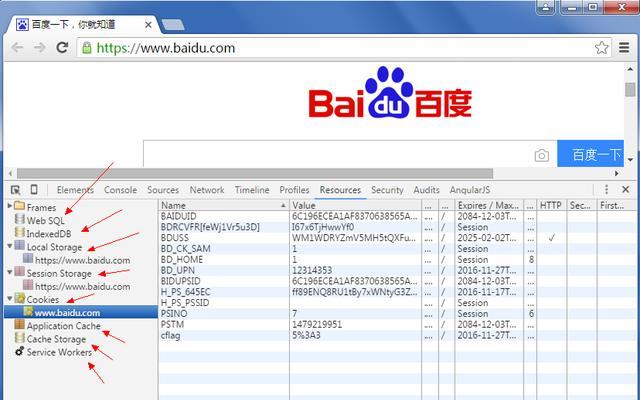Image resolution: width=640 pixels, height=400 pixels.
Task: Switch to the Console tab
Action: [120, 190]
